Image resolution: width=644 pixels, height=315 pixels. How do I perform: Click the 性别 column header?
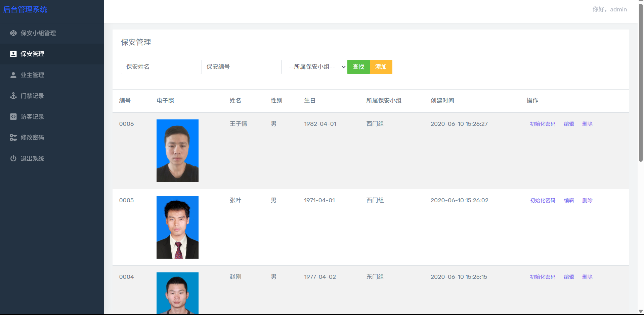coord(277,101)
